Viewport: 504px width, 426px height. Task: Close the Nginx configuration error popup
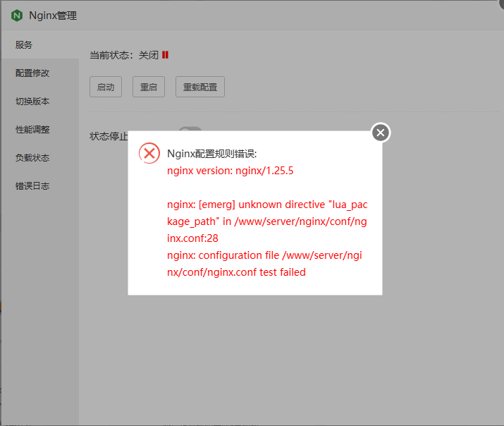click(x=381, y=133)
